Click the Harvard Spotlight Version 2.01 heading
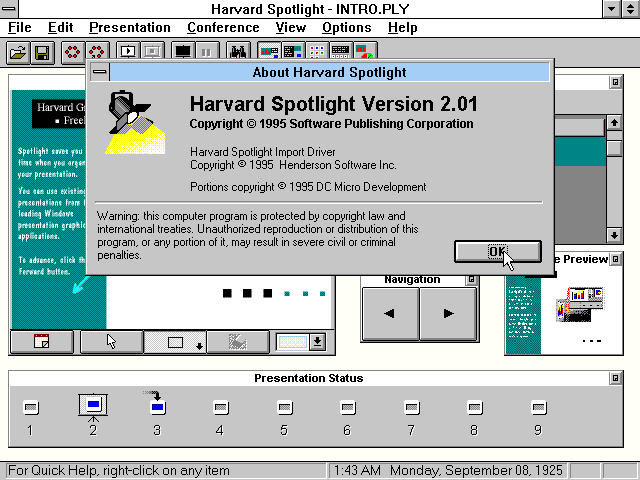Image resolution: width=640 pixels, height=480 pixels. pos(333,104)
